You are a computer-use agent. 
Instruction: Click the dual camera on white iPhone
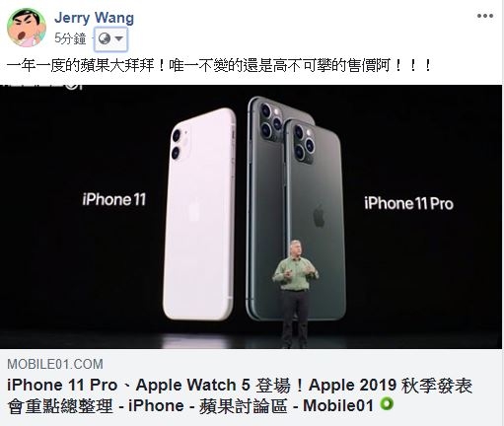[x=179, y=144]
